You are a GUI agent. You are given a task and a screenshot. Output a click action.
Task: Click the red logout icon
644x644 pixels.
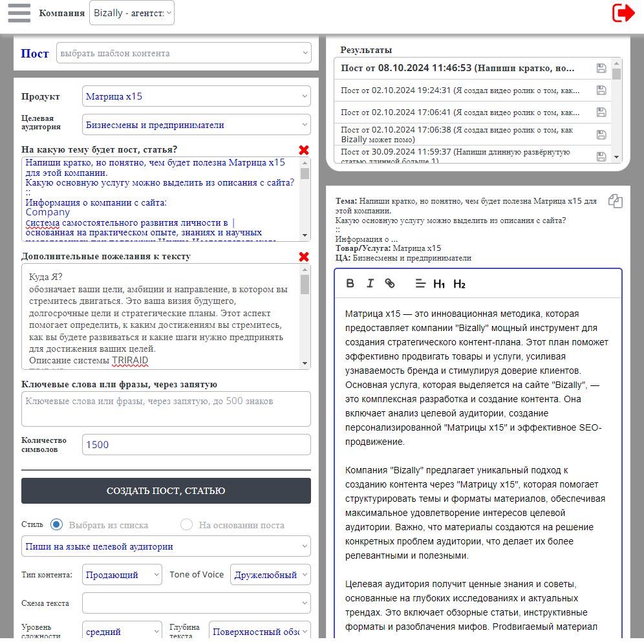(623, 13)
